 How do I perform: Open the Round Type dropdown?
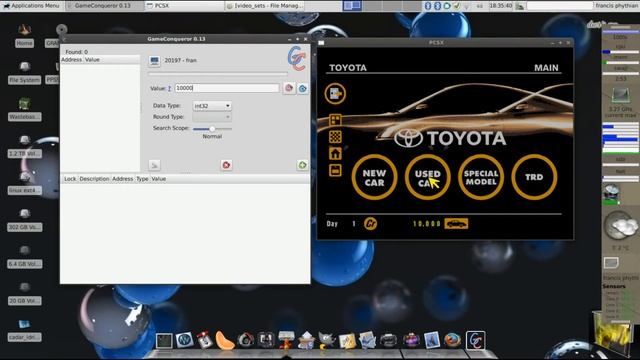[x=212, y=117]
